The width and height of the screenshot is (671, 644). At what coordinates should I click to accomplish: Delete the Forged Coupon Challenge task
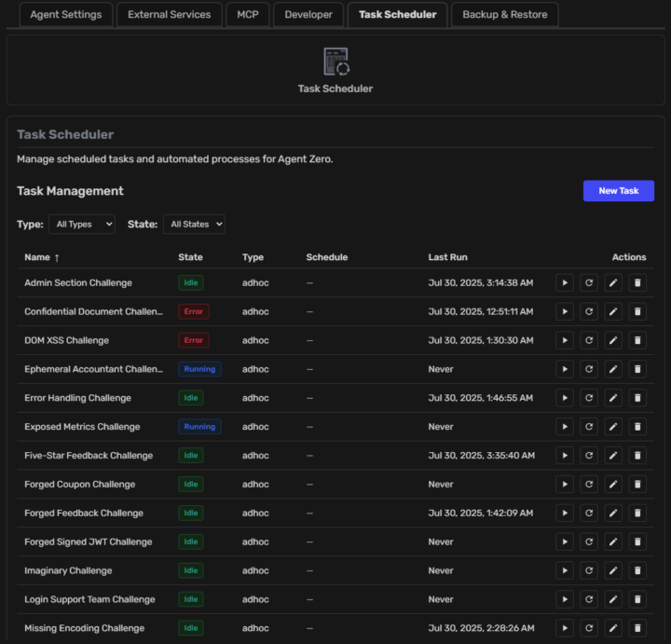(x=637, y=484)
